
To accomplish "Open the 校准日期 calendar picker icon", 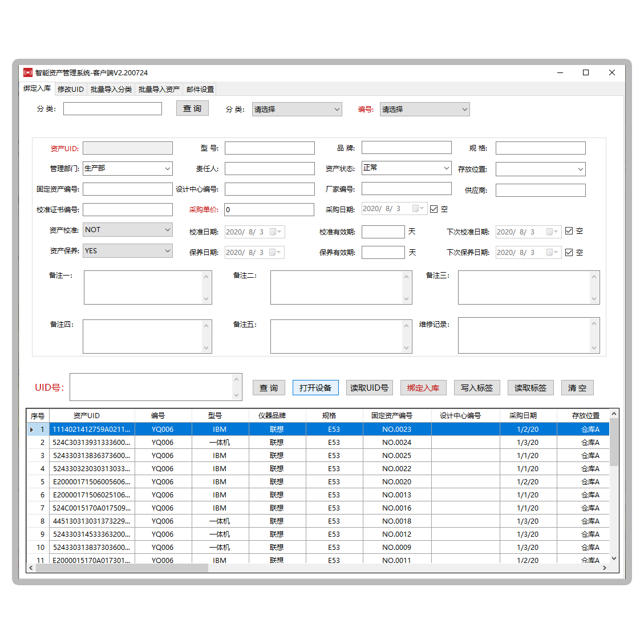I will 275,232.
